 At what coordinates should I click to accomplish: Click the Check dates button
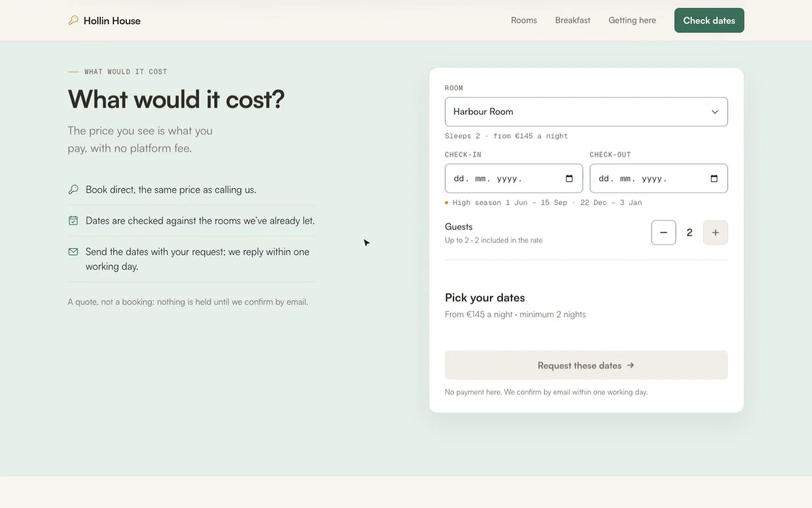click(709, 20)
